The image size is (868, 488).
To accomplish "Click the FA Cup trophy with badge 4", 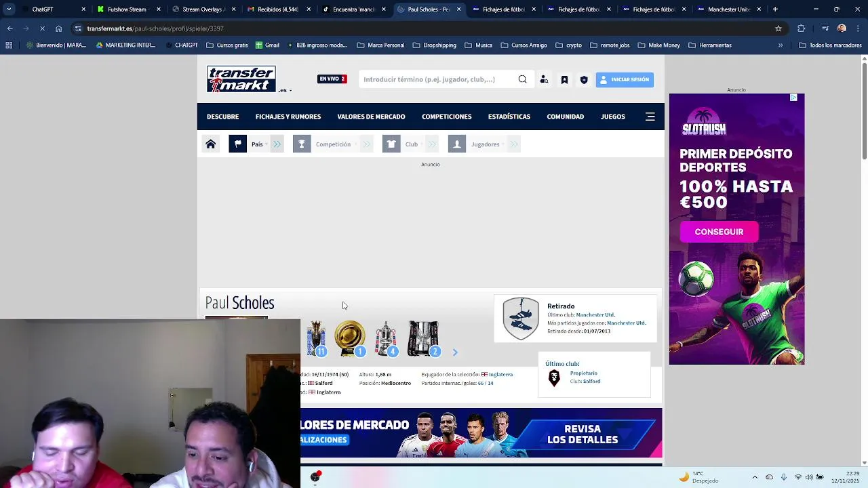I will coord(386,338).
